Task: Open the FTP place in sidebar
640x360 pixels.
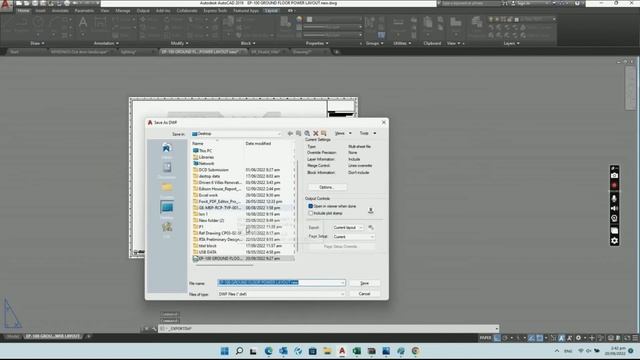Action: tap(167, 229)
